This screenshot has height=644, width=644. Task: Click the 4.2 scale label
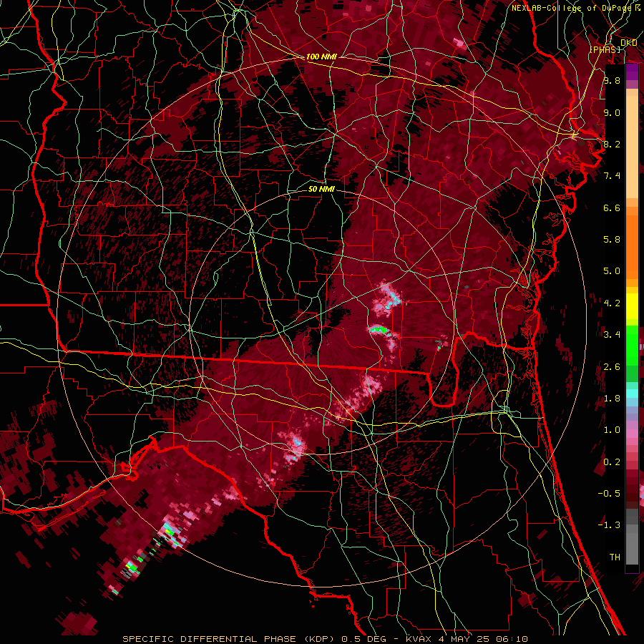point(612,303)
